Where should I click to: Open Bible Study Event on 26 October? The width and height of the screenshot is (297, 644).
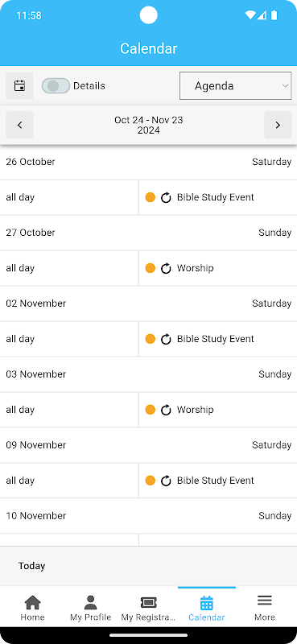pos(215,197)
